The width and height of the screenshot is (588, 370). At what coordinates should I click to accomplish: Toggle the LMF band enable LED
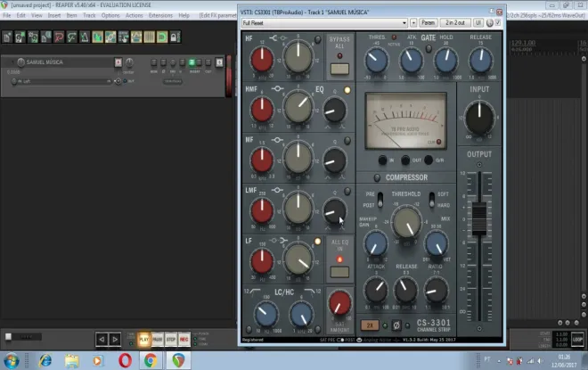coord(347,192)
